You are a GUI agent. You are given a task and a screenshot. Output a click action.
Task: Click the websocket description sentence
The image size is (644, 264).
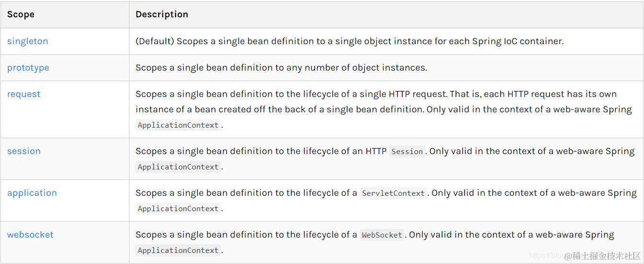click(x=375, y=242)
